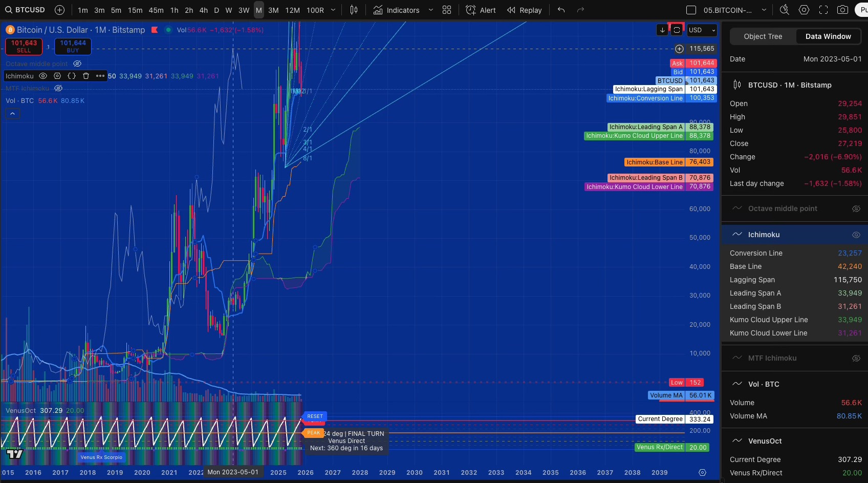868x483 pixels.
Task: Click the green market status dot
Action: pyautogui.click(x=168, y=30)
